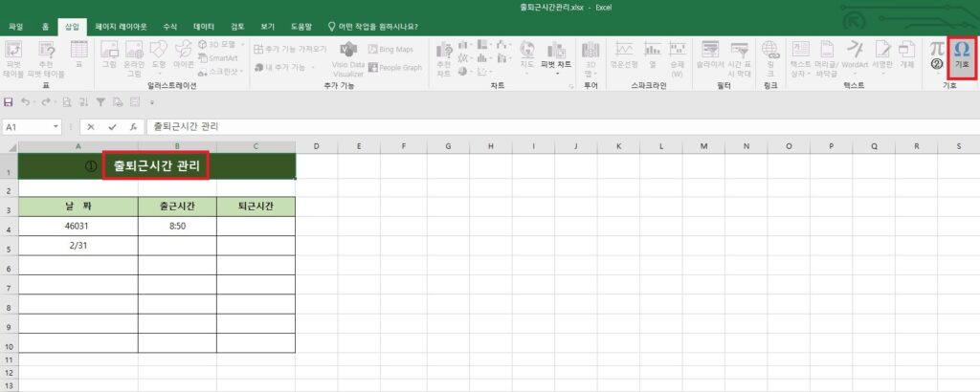
Task: Select cell containing 8:50
Action: [x=177, y=226]
